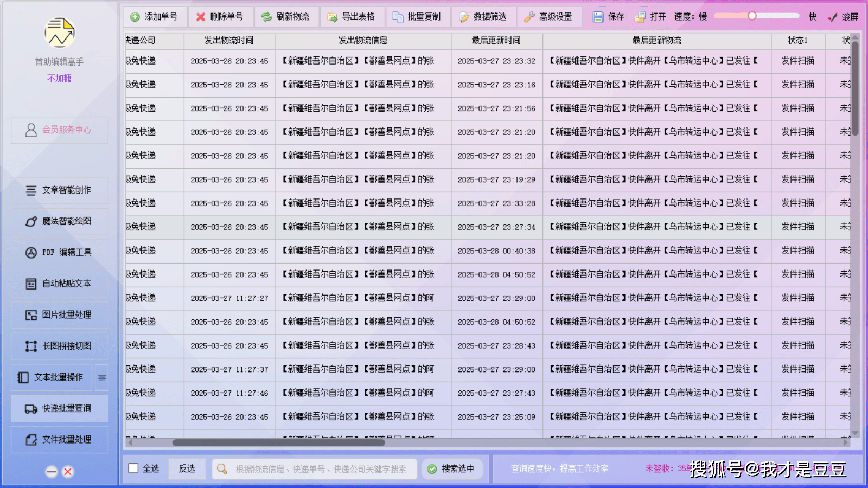The width and height of the screenshot is (868, 488).
Task: Click 反选 to invert selection
Action: point(187,468)
